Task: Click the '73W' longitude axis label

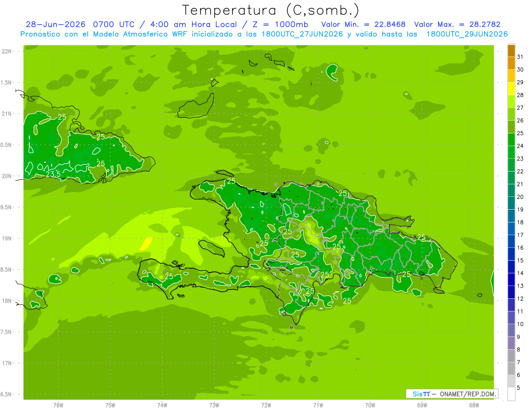Action: (x=214, y=405)
